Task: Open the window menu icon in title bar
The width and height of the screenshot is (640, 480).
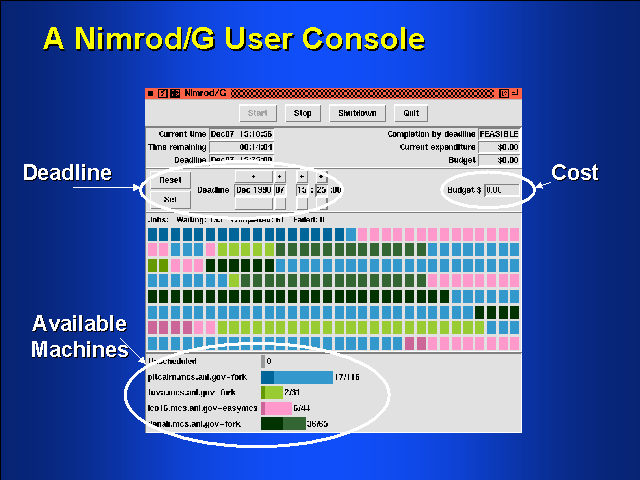Action: click(151, 93)
